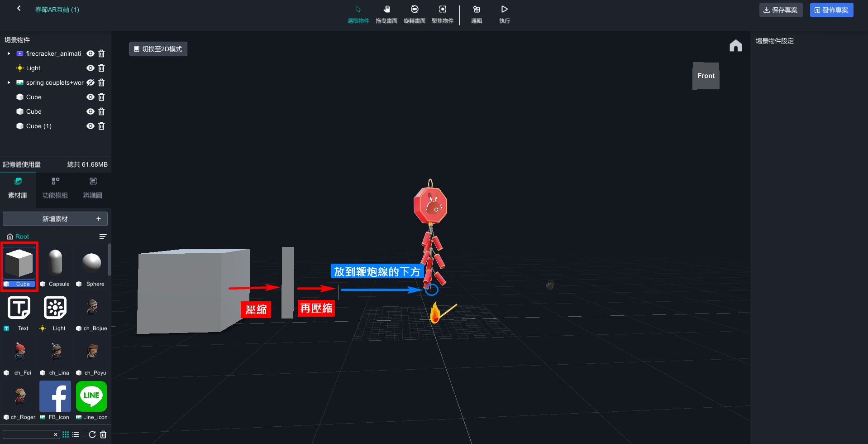
Task: Select the 拖曳畫面 hand pan tool
Action: (x=386, y=14)
